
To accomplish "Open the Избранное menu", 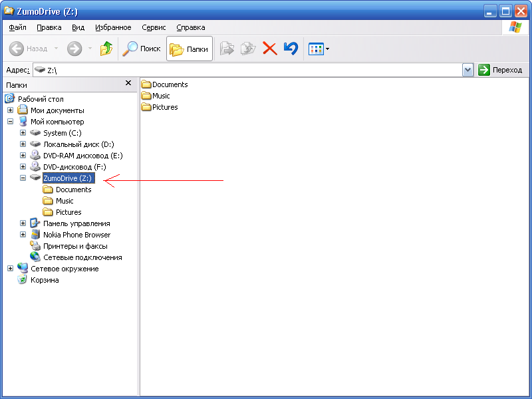I will (x=113, y=27).
